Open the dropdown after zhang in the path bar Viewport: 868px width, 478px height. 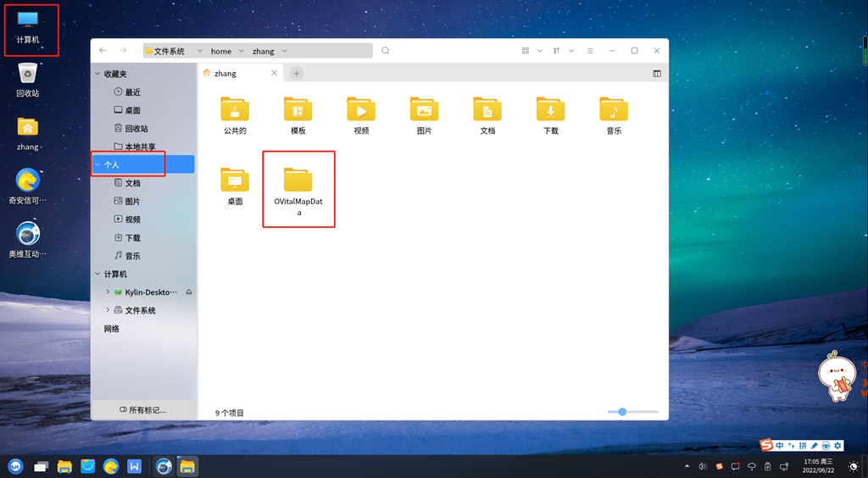(x=284, y=52)
